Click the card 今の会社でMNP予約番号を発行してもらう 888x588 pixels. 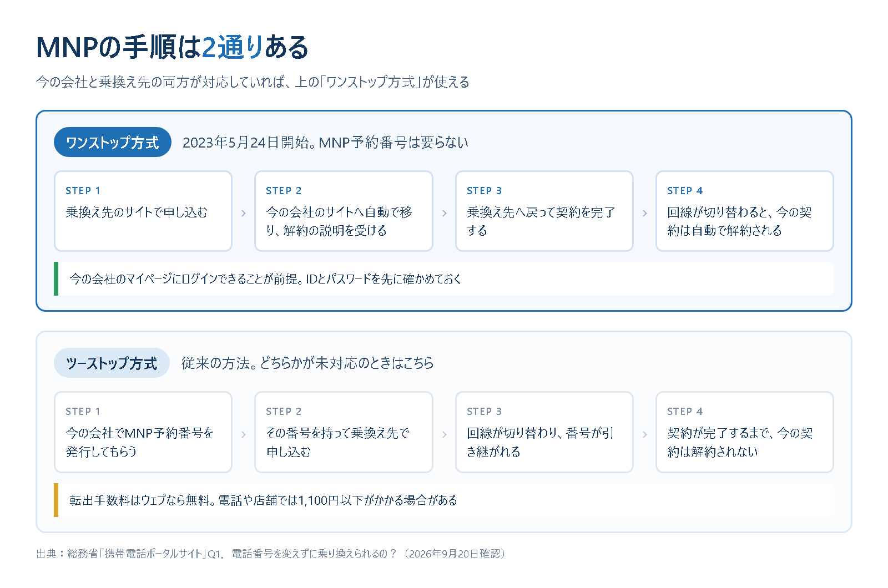point(143,432)
